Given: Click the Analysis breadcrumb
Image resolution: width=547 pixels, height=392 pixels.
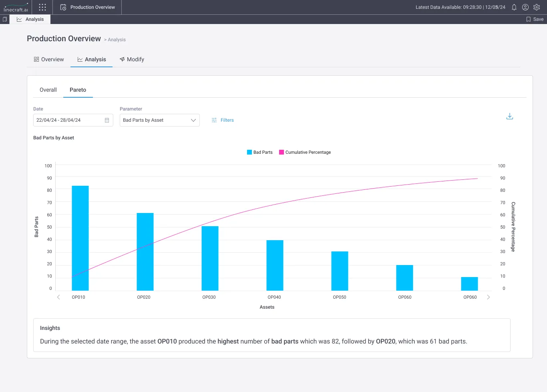Looking at the screenshot, I should (117, 40).
